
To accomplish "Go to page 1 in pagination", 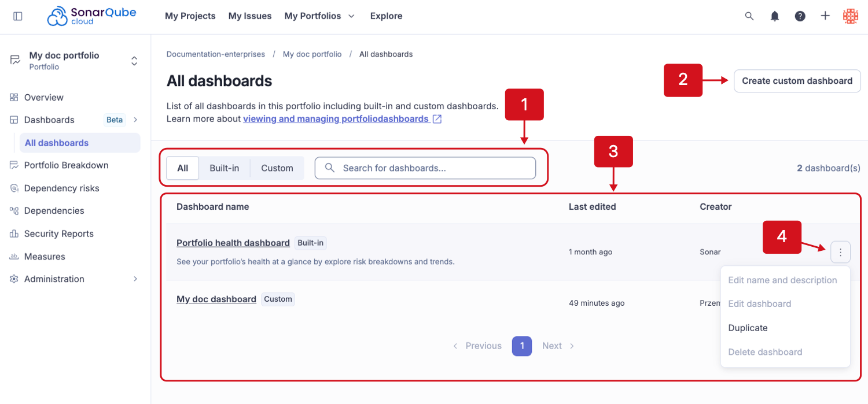I will (521, 345).
